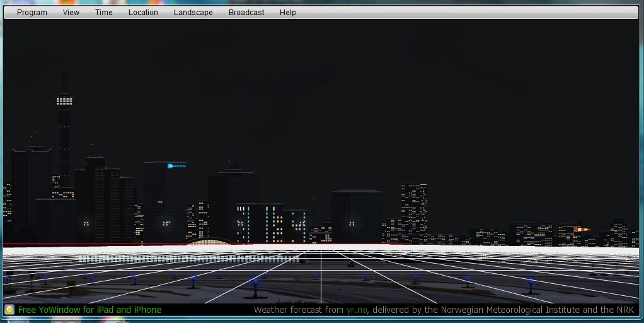Image resolution: width=644 pixels, height=323 pixels.
Task: Open the Landscape menu
Action: coord(193,13)
